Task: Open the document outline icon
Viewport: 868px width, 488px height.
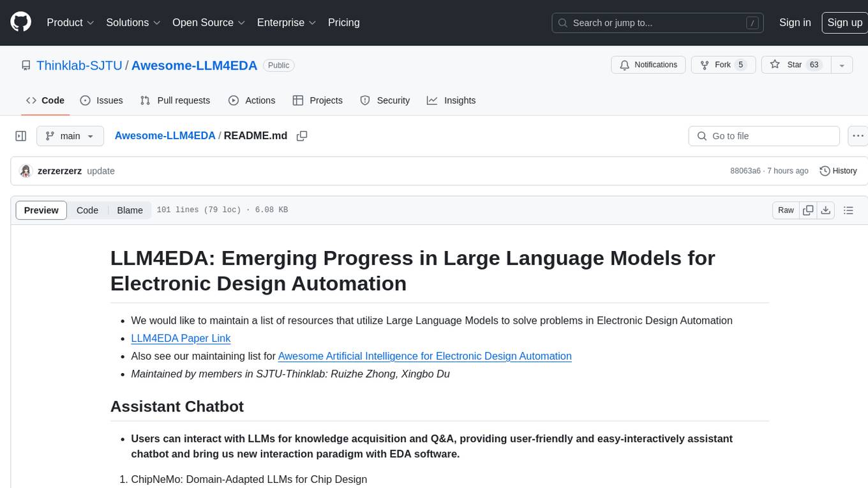Action: point(848,210)
